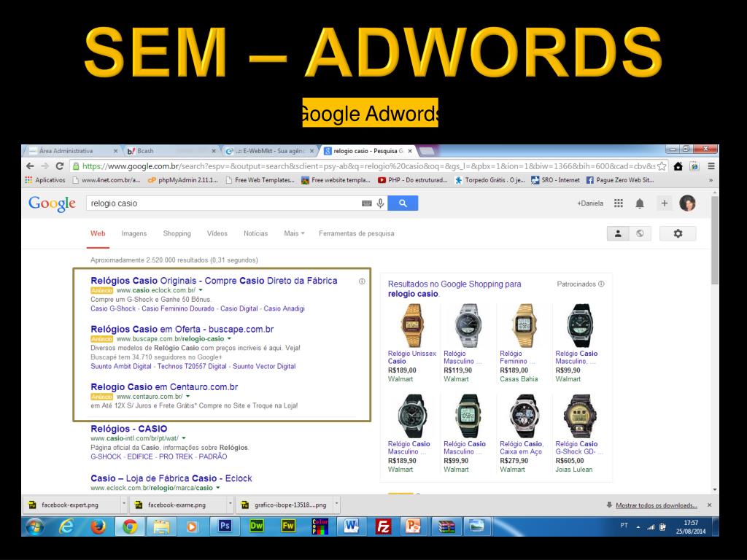Image resolution: width=747 pixels, height=560 pixels.
Task: Click the Google logo
Action: [52, 204]
